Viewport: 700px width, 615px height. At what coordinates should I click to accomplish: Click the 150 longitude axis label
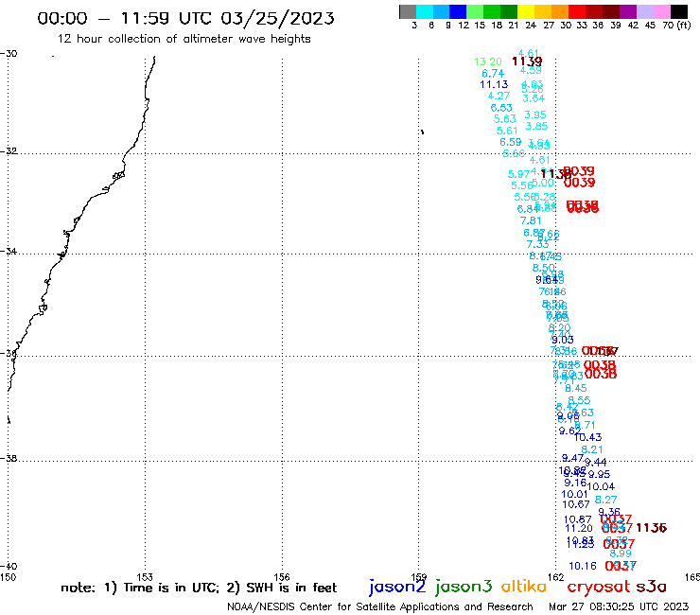8,577
